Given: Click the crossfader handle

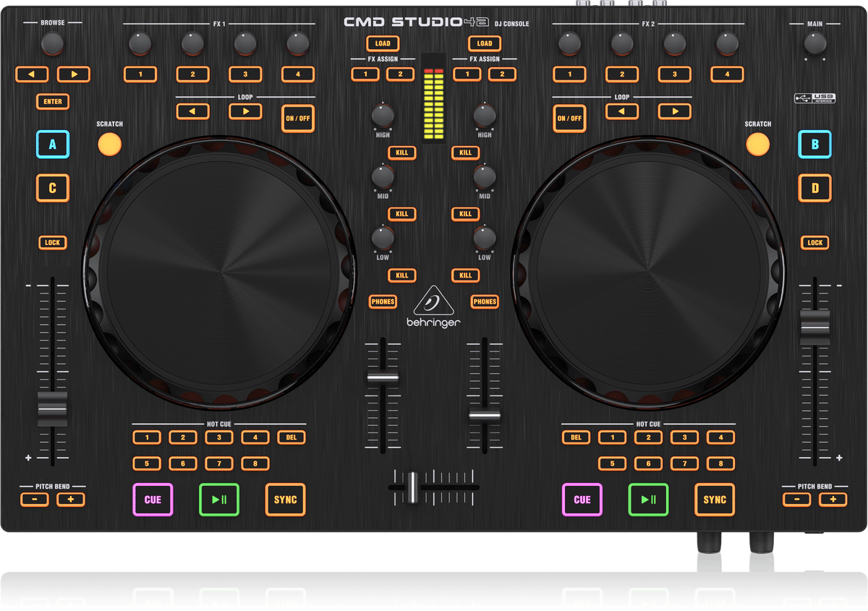Looking at the screenshot, I should coord(412,487).
